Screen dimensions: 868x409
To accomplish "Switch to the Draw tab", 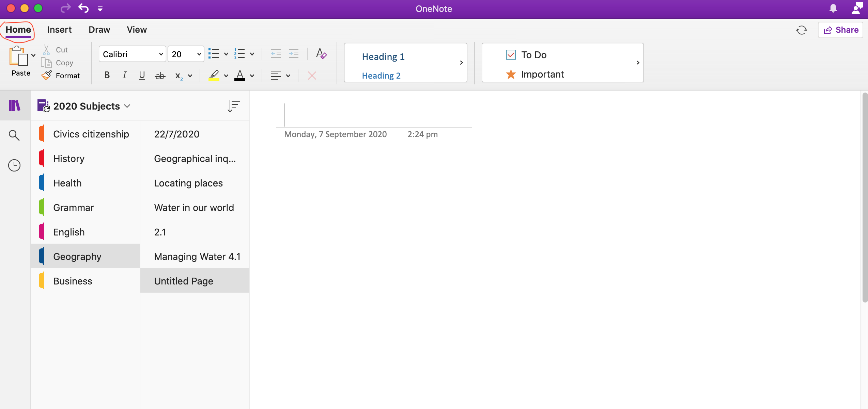I will 99,29.
